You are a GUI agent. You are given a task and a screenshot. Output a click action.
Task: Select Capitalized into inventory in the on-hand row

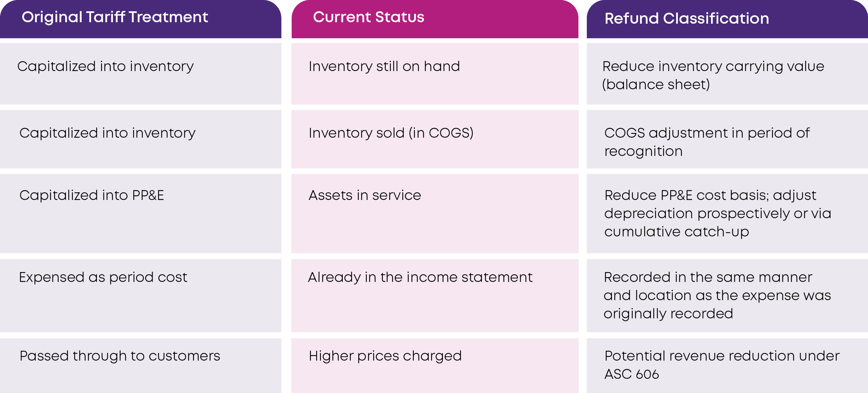[105, 67]
